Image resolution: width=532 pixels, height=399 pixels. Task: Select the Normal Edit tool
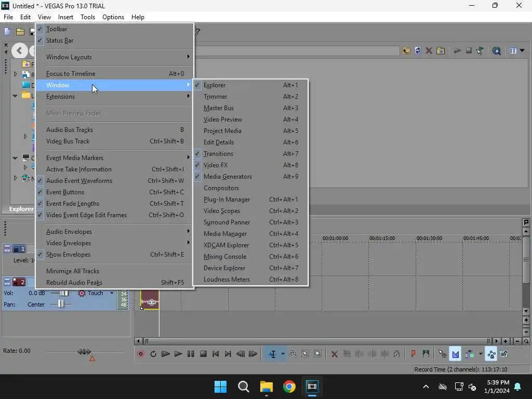tap(272, 354)
